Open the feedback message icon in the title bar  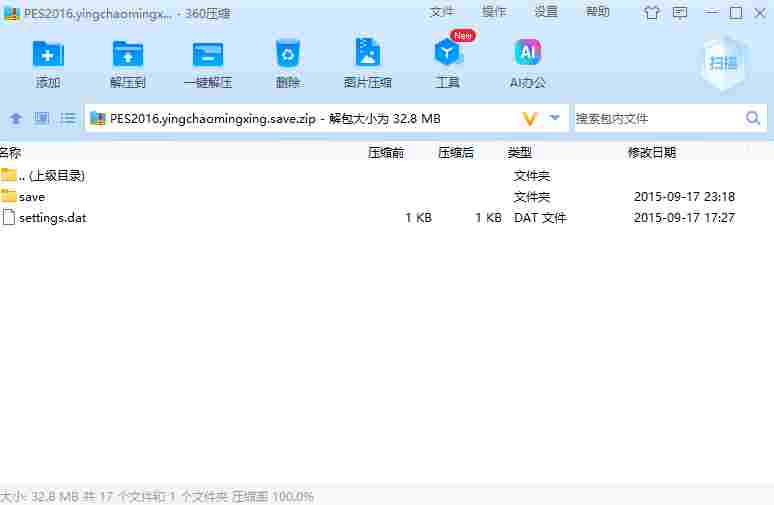[680, 12]
